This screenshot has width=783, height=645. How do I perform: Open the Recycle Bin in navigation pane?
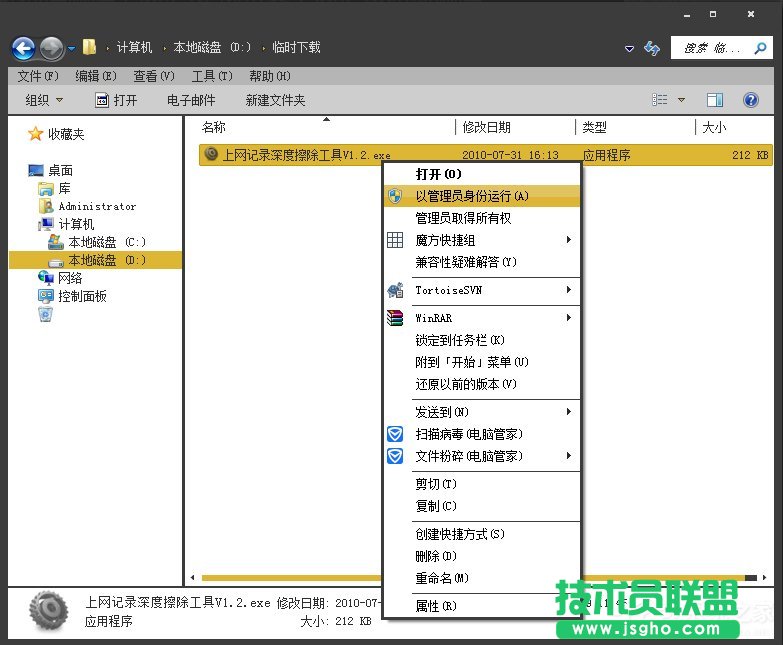point(45,315)
